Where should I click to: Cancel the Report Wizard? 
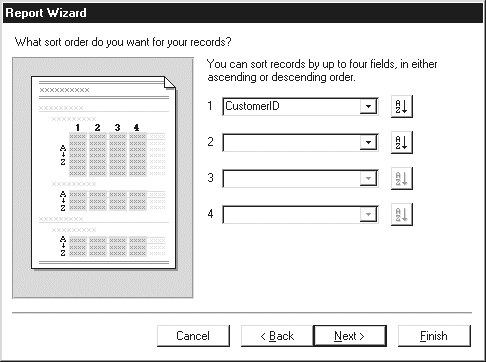click(193, 336)
